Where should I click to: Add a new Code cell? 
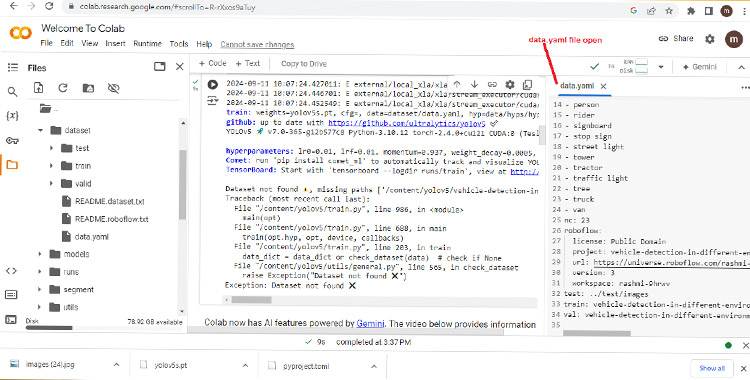[212, 63]
